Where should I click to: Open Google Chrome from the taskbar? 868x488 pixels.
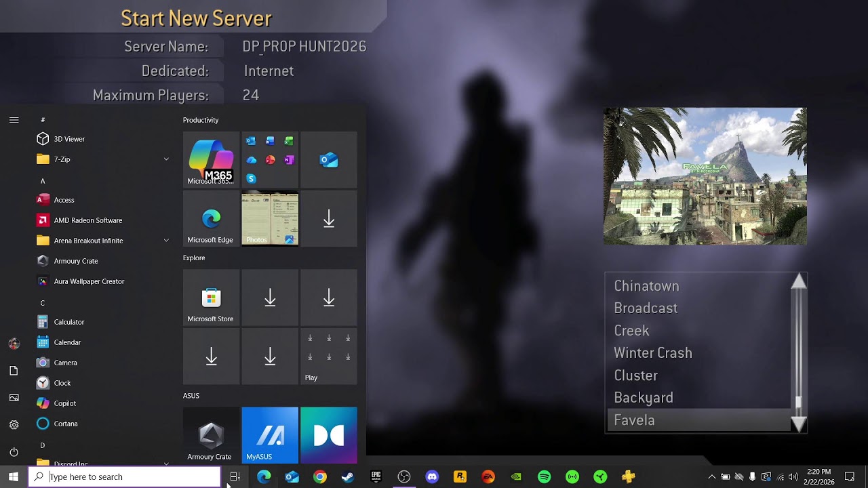tap(320, 476)
